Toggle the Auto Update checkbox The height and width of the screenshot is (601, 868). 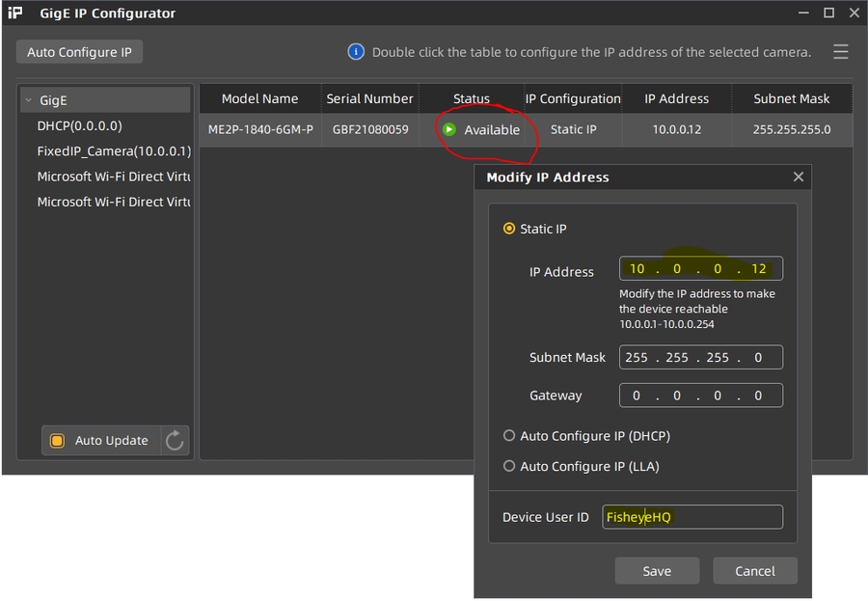click(57, 441)
